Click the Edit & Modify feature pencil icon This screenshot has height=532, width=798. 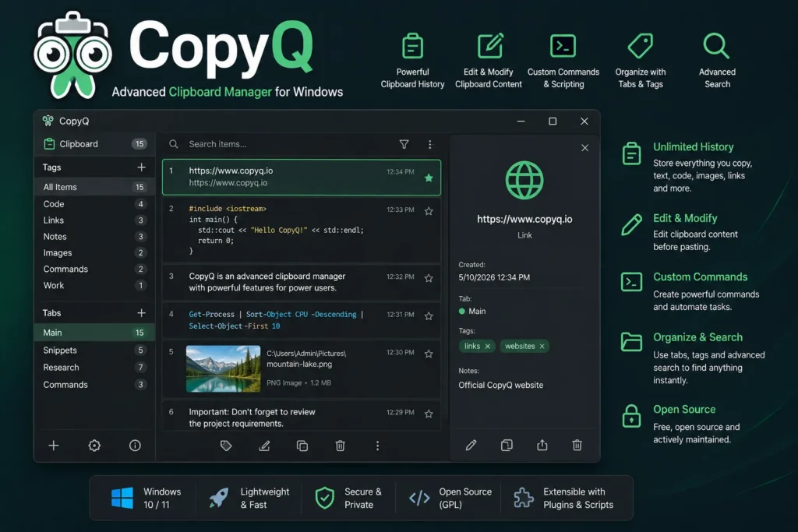[x=631, y=224]
